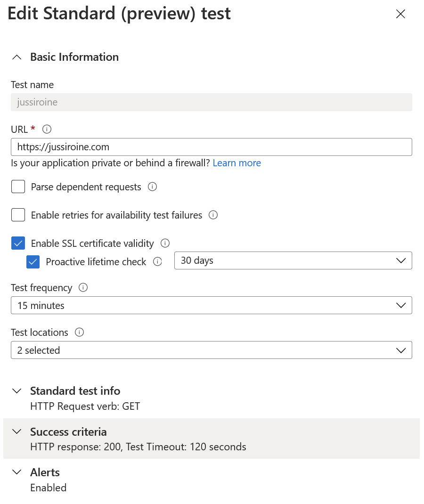This screenshot has height=504, width=424.
Task: Click the info icon next to URL
Action: 47,129
